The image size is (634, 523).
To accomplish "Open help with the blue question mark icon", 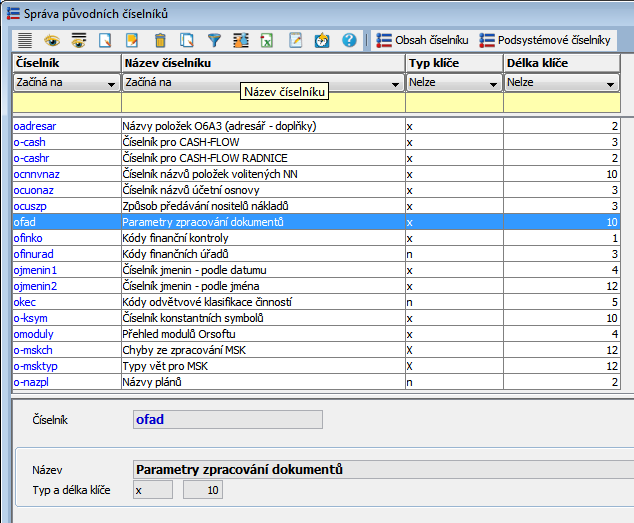I will [349, 41].
